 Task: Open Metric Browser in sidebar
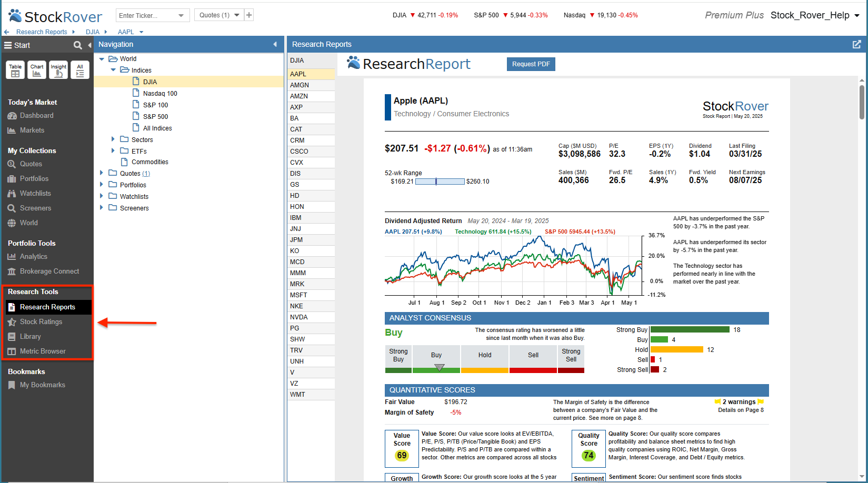pos(43,351)
